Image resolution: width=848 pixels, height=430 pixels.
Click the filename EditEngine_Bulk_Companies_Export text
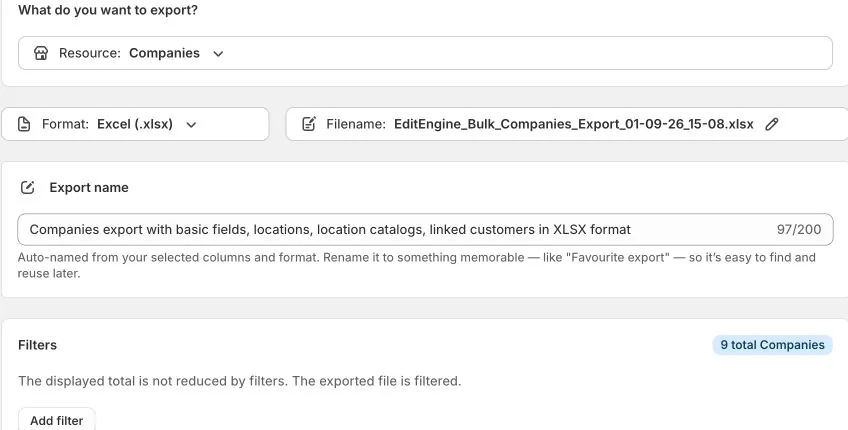pyautogui.click(x=574, y=124)
